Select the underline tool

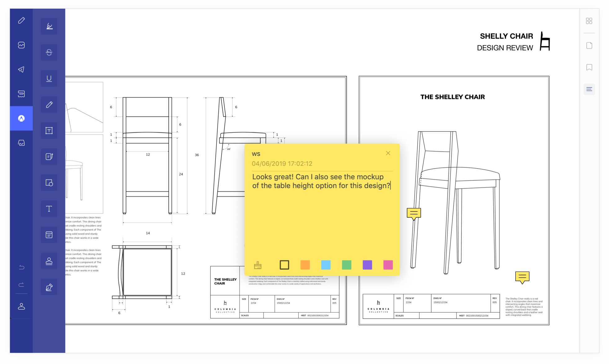(49, 78)
